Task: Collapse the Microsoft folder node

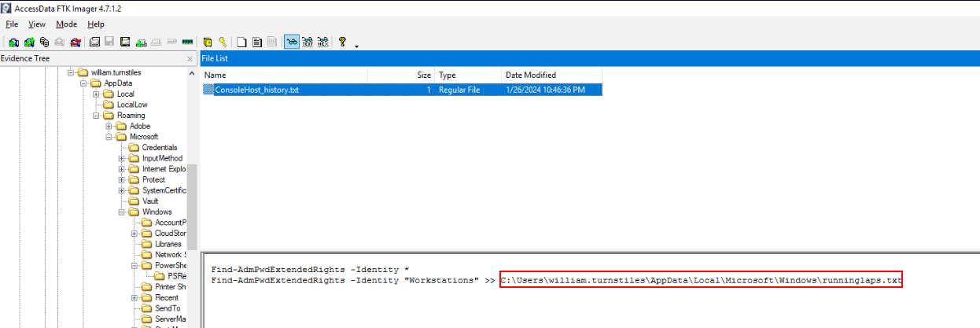Action: [109, 137]
